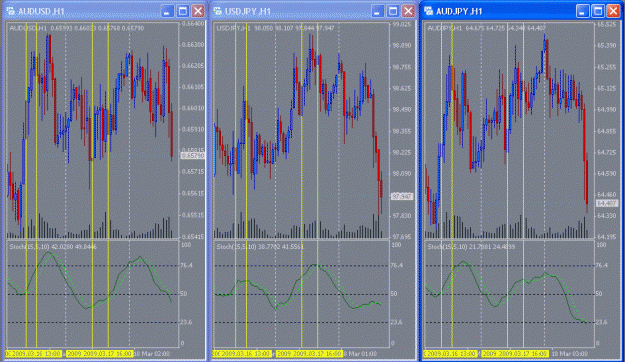This screenshot has height=362, width=625.
Task: Click 98.890 on the USDJPY price scale
Action: pos(401,46)
